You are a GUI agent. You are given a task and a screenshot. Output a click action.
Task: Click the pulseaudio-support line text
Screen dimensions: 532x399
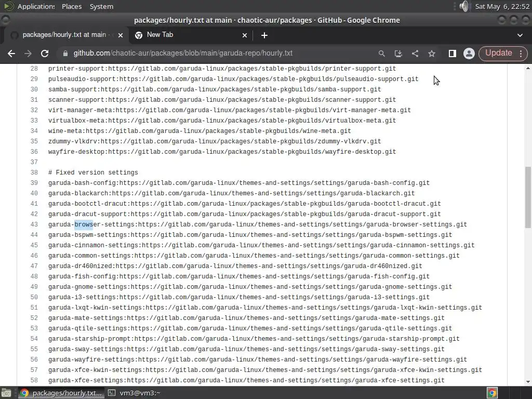click(233, 79)
